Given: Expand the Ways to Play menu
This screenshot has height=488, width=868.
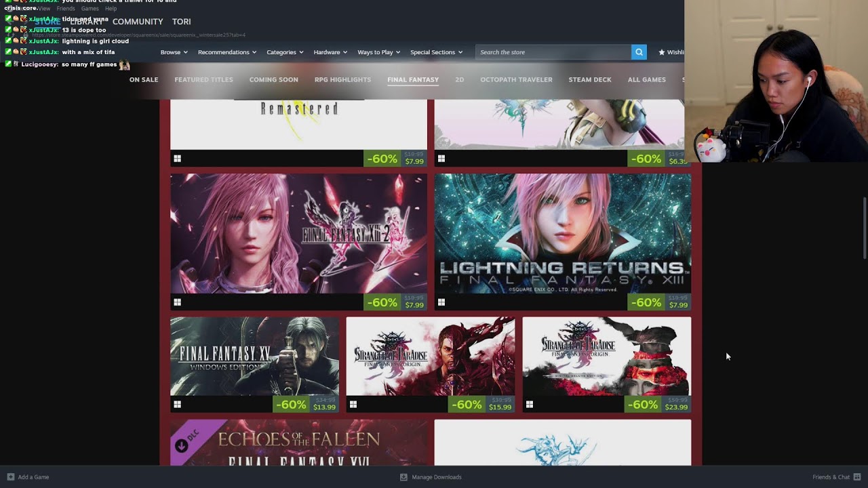Looking at the screenshot, I should [378, 52].
